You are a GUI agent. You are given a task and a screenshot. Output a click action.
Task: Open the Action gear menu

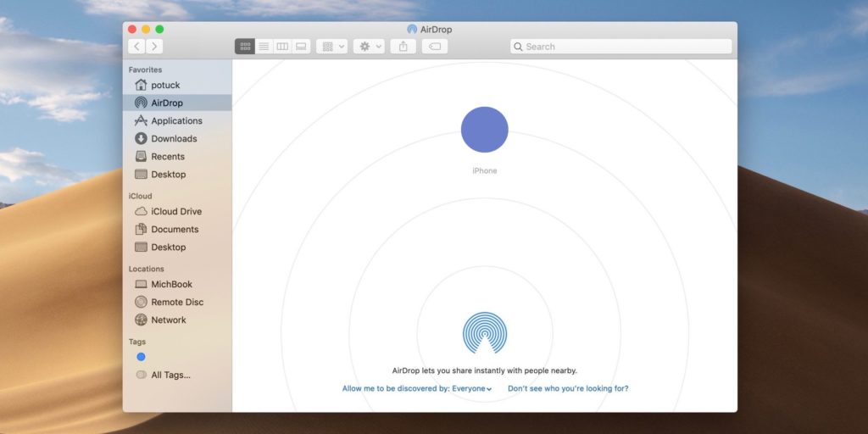pyautogui.click(x=370, y=47)
